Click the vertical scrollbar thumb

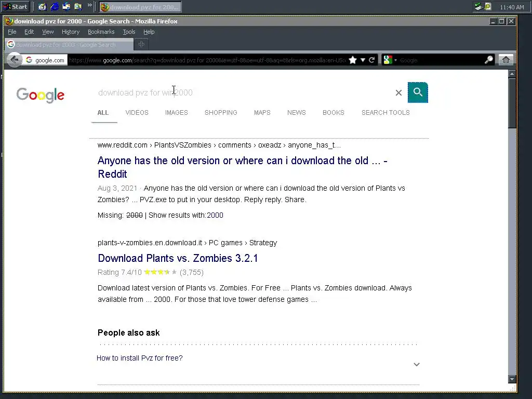click(x=512, y=103)
